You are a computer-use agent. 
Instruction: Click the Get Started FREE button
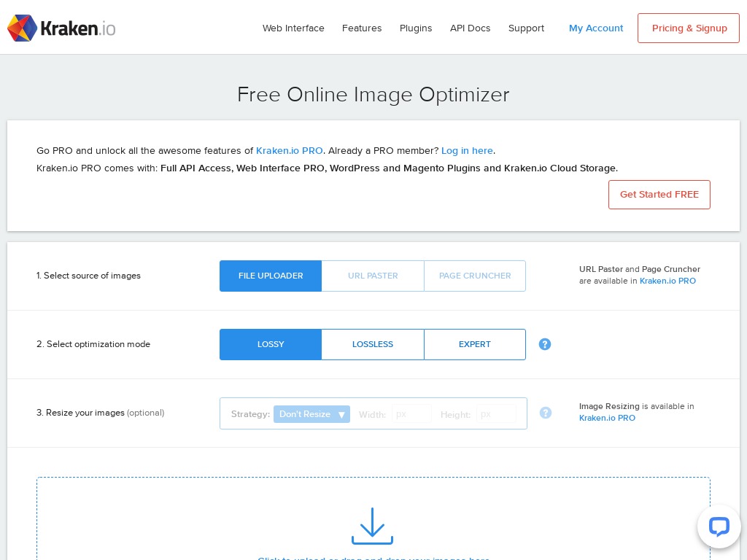point(659,194)
